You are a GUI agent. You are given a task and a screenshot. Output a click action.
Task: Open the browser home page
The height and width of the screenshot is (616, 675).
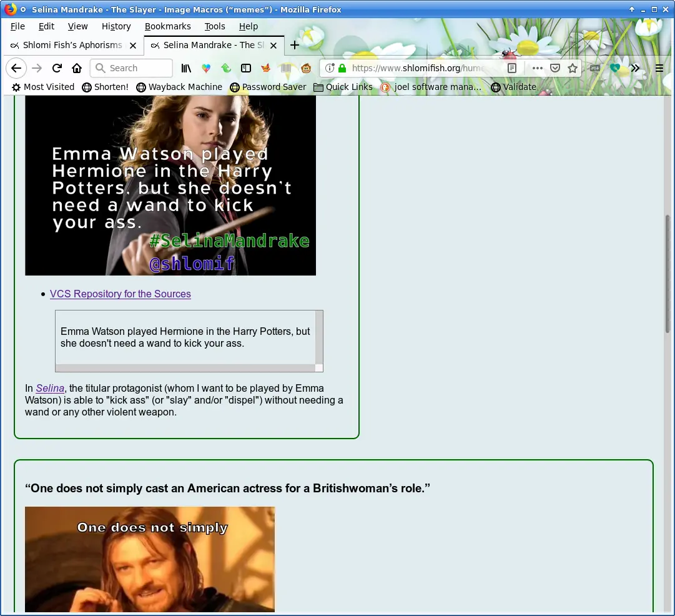[x=77, y=68]
